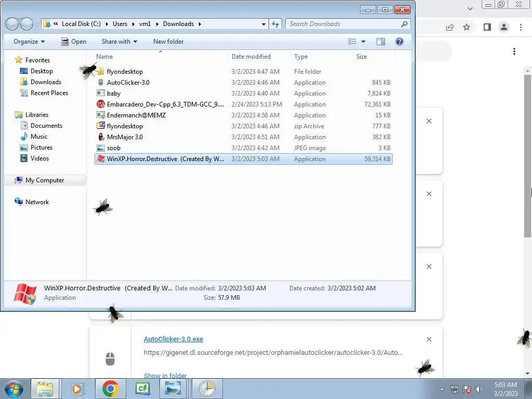Select the soob JPEG image icon
Image resolution: width=532 pixels, height=399 pixels.
tap(100, 148)
